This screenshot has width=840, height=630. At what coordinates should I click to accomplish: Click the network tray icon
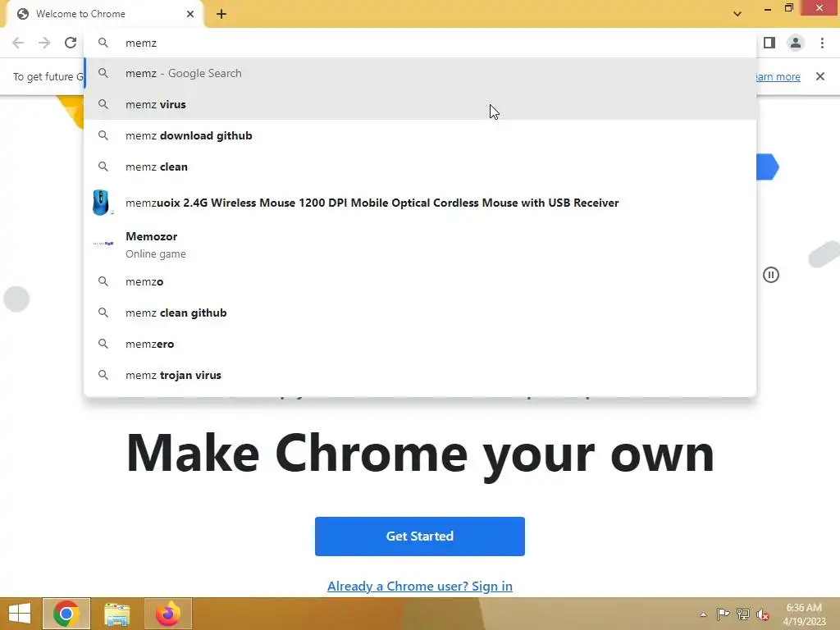pos(743,614)
